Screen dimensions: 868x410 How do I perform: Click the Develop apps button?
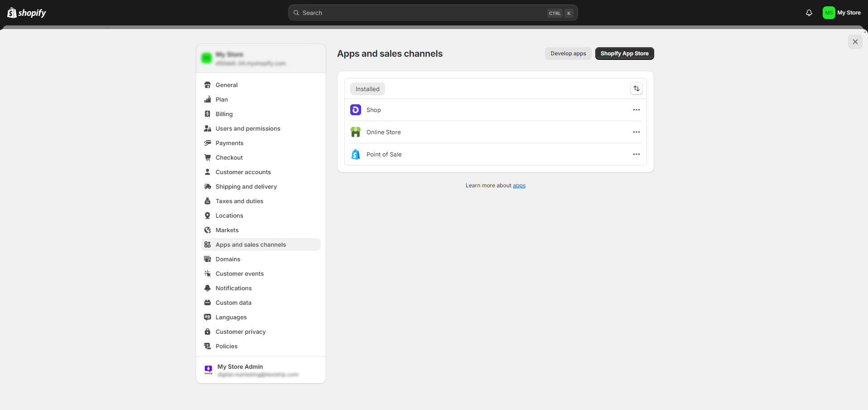(568, 54)
